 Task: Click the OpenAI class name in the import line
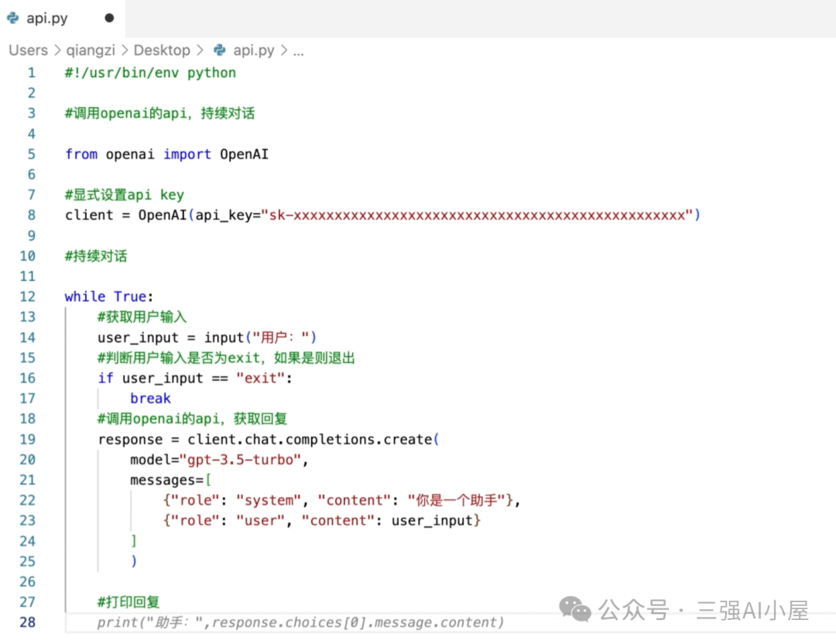[244, 154]
